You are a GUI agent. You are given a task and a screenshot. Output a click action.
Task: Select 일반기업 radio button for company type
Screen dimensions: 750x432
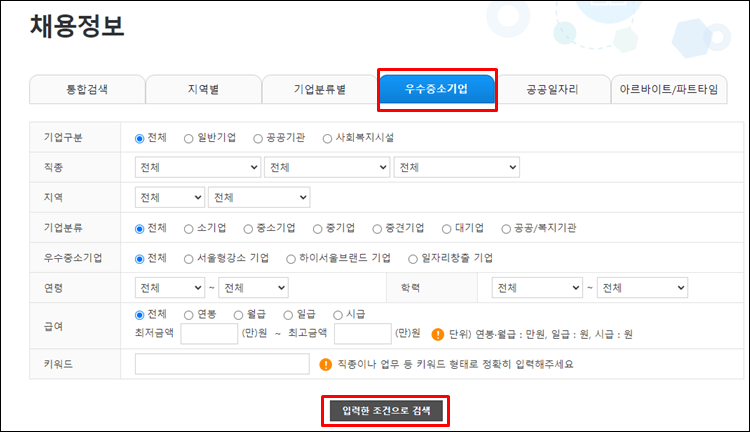190,138
